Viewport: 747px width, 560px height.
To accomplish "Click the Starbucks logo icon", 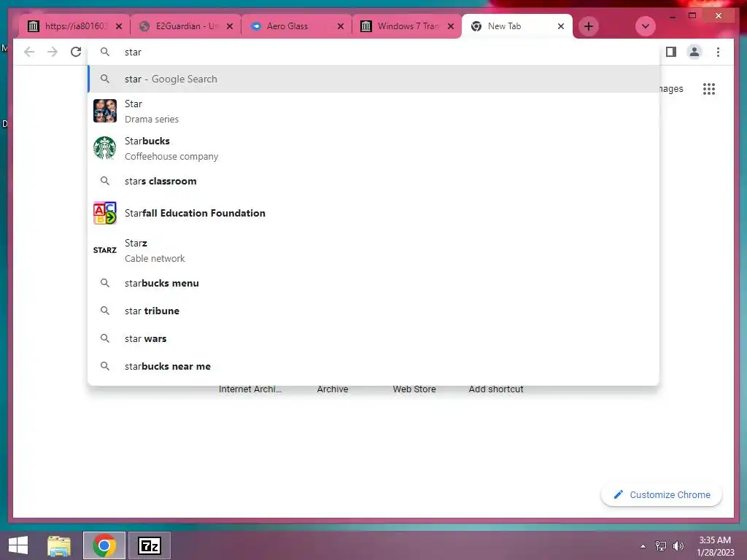I will (105, 148).
